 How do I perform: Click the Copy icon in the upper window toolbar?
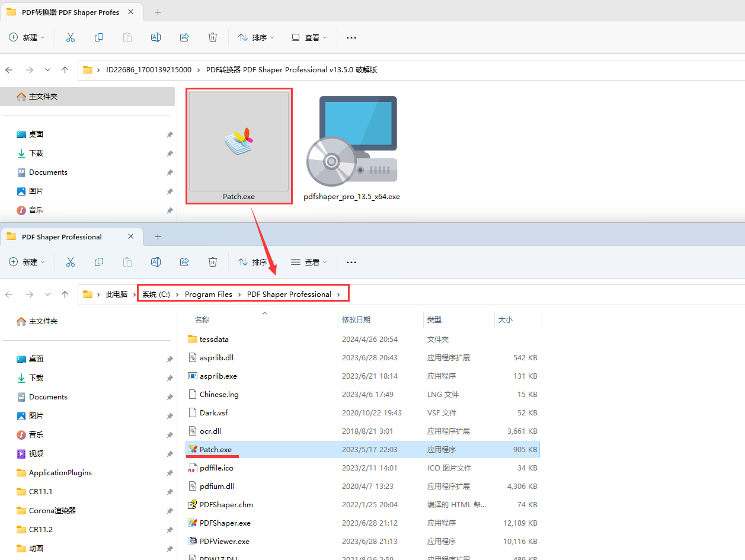(99, 37)
